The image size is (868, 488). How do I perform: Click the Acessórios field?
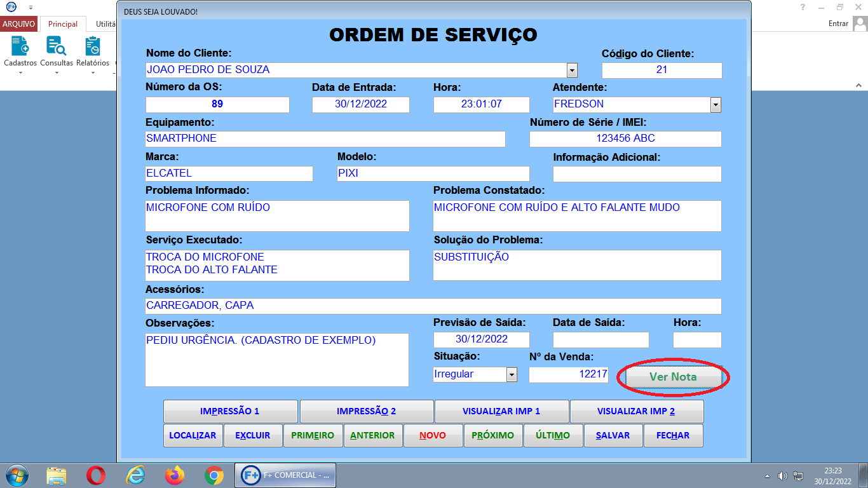pyautogui.click(x=433, y=306)
